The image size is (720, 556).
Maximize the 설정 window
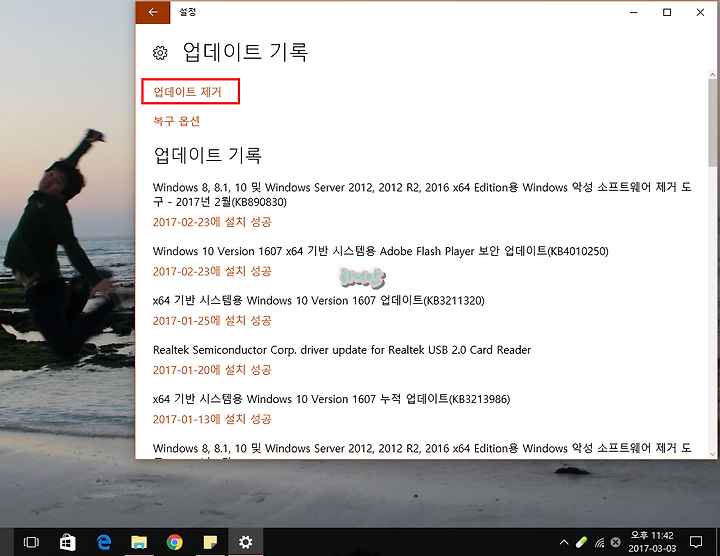coord(667,12)
